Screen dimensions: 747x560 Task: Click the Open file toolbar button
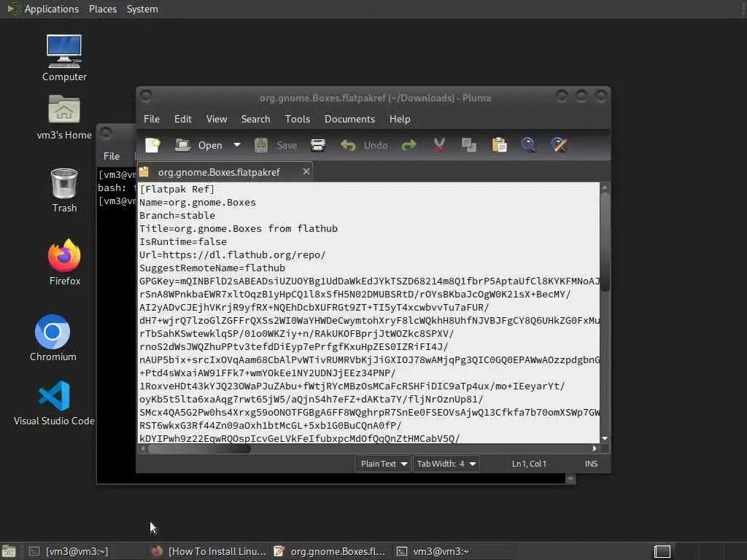[198, 145]
